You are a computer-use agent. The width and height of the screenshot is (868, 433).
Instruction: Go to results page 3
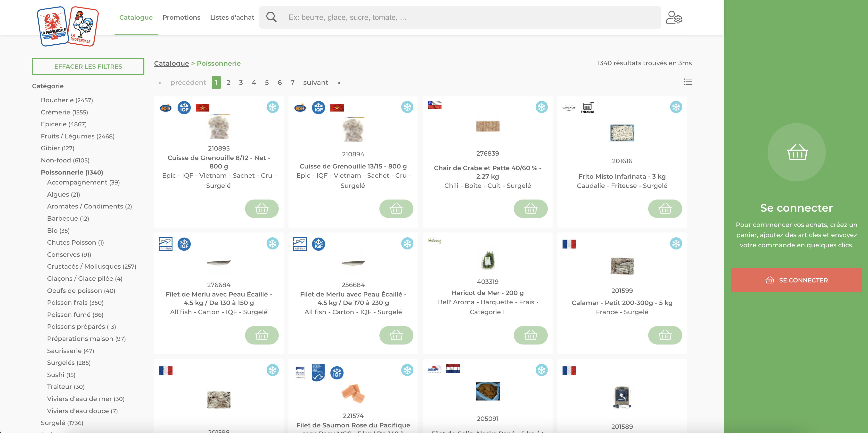[241, 82]
